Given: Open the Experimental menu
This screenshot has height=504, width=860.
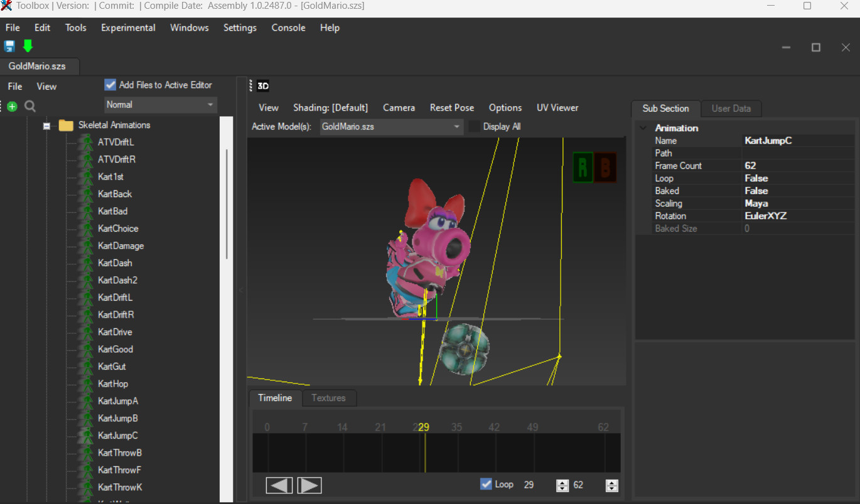Looking at the screenshot, I should [128, 28].
